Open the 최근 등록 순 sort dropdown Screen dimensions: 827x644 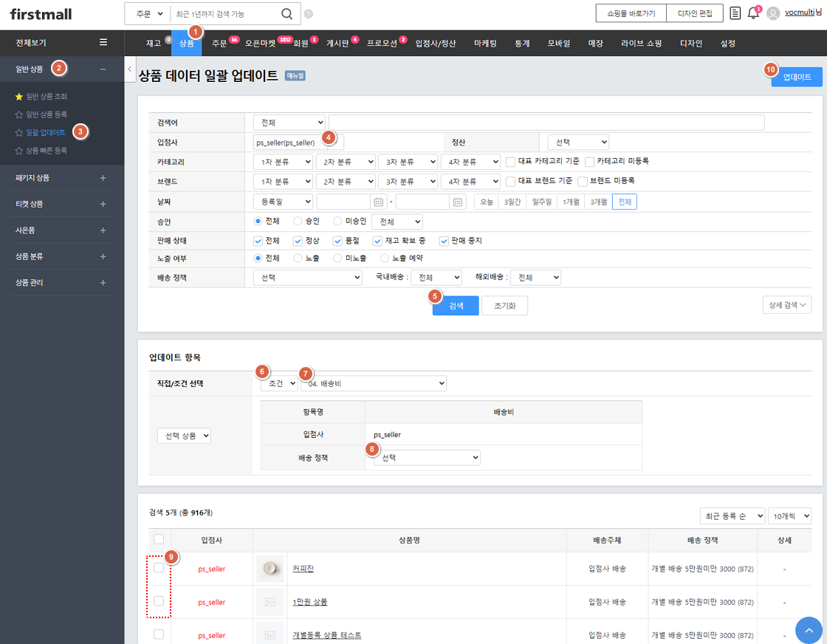732,515
